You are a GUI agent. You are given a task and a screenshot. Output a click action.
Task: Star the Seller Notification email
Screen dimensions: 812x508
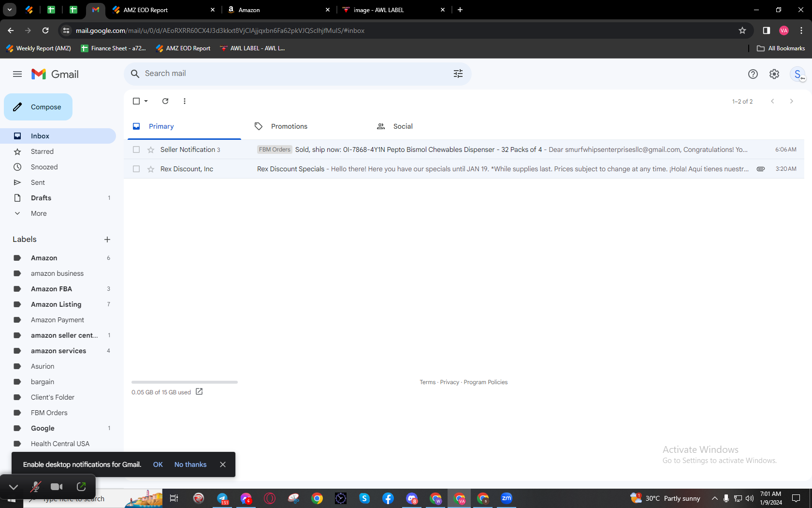coord(151,149)
